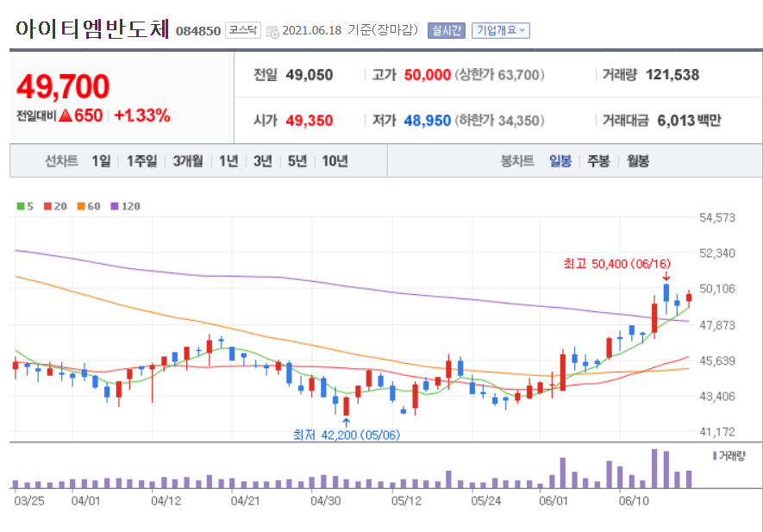Image resolution: width=763 pixels, height=532 pixels.
Task: Select the 1년 line chart tab
Action: coord(228,160)
